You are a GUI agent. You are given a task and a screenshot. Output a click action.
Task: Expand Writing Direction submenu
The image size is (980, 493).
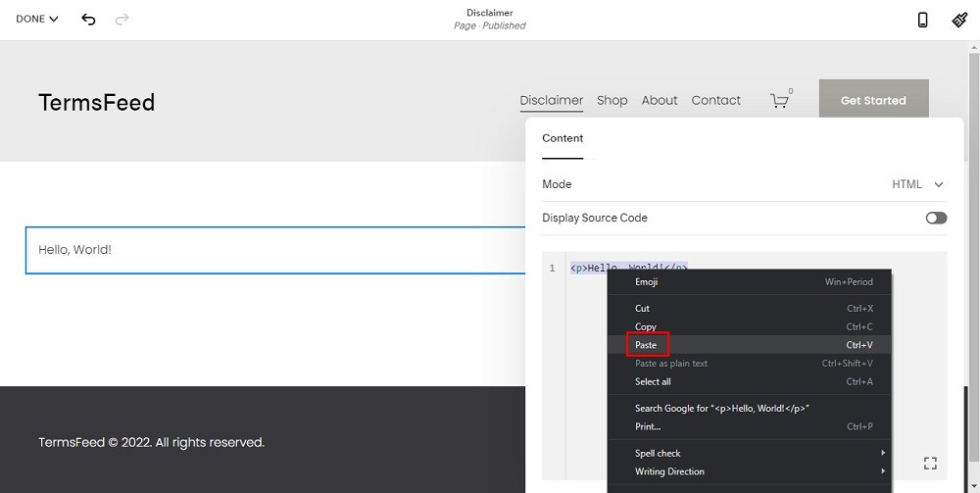coord(749,471)
